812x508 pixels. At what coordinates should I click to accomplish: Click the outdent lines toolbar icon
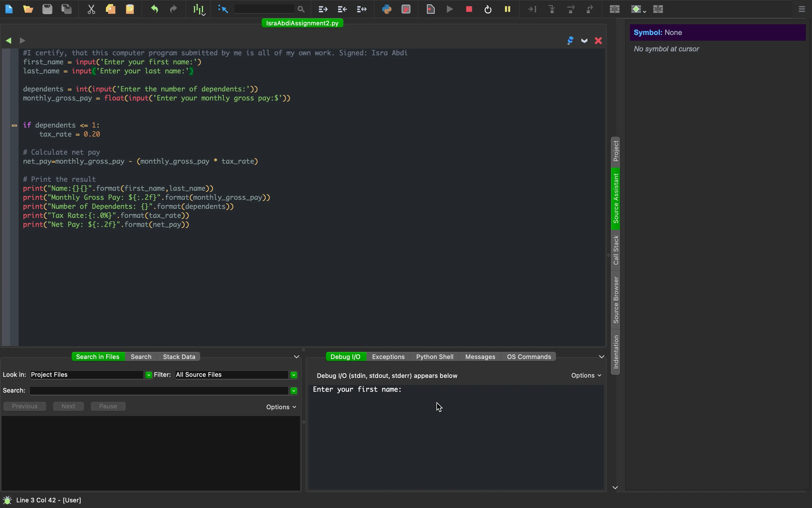(342, 9)
